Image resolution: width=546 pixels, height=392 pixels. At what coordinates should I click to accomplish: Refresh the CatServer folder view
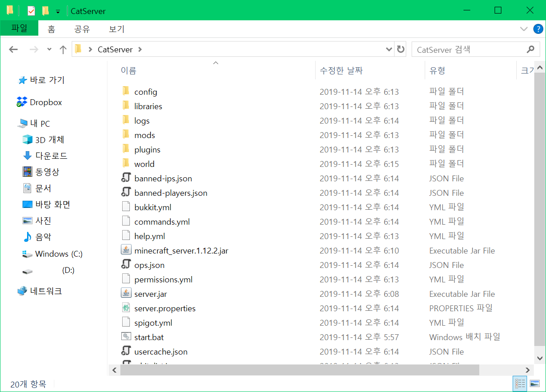pos(400,49)
